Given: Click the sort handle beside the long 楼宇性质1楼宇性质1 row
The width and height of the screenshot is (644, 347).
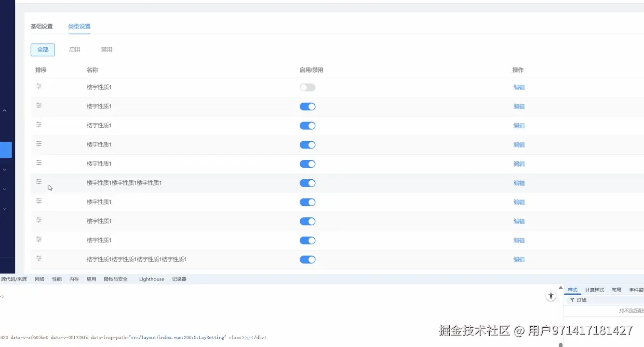Looking at the screenshot, I should coord(39,182).
